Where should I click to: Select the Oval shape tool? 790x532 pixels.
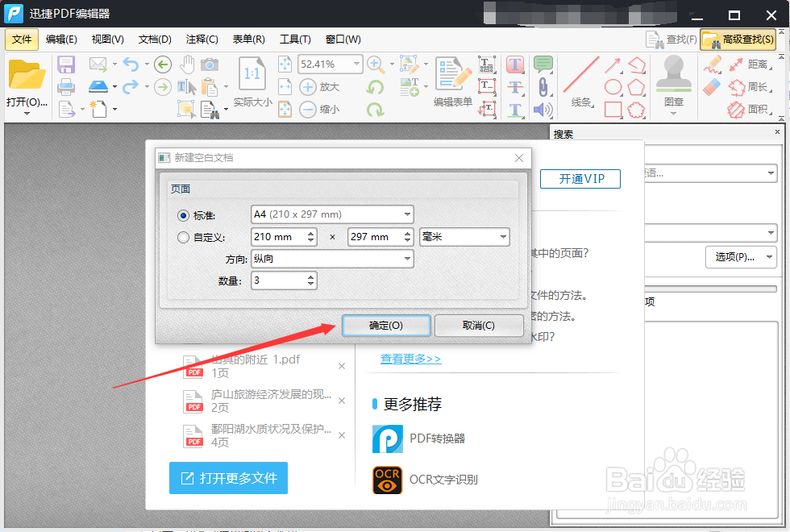coord(613,87)
